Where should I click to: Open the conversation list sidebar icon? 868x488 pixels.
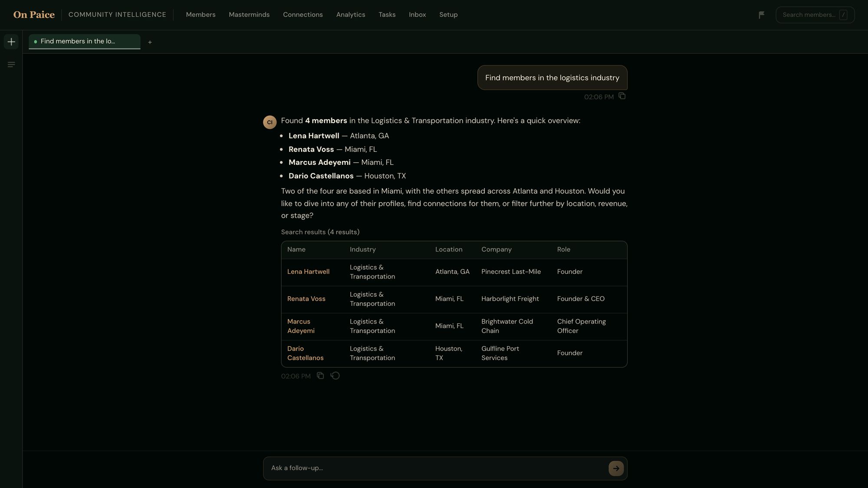tap(11, 65)
